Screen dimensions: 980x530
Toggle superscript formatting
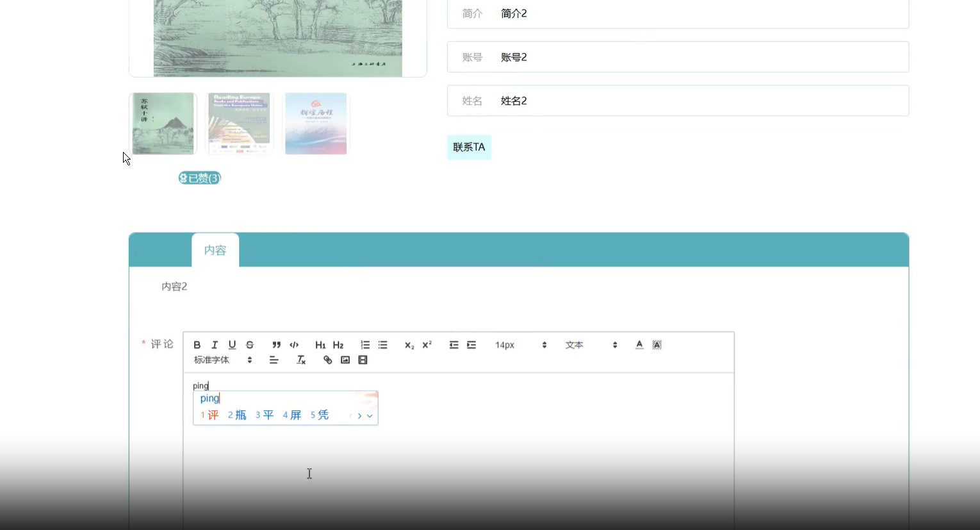425,345
